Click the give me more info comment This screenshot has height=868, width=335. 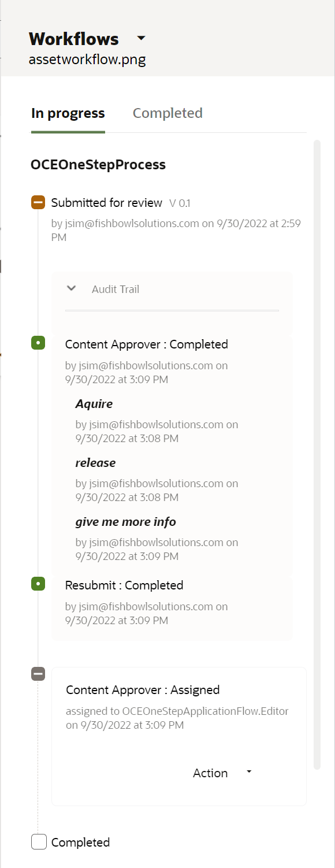pos(126,522)
